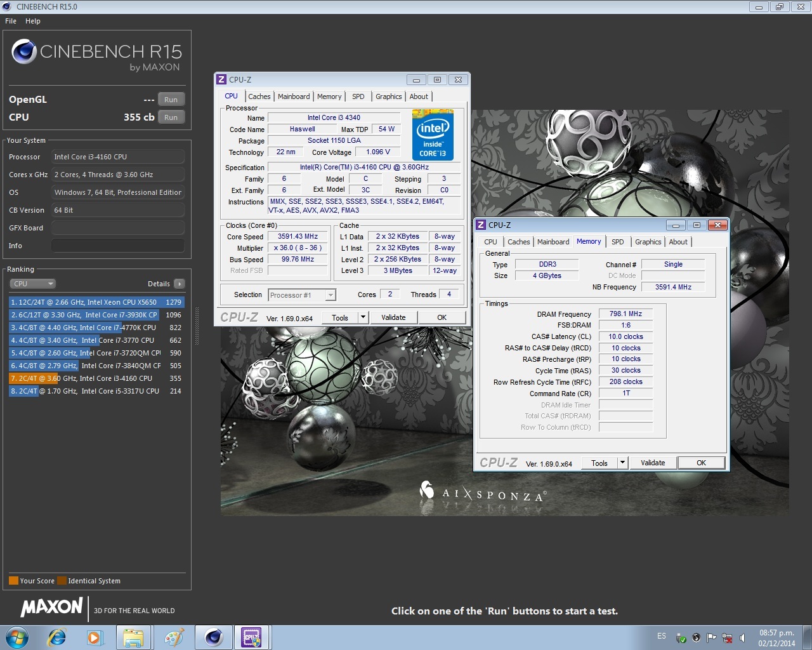The height and width of the screenshot is (650, 812).
Task: Click the Info input field
Action: 118,246
